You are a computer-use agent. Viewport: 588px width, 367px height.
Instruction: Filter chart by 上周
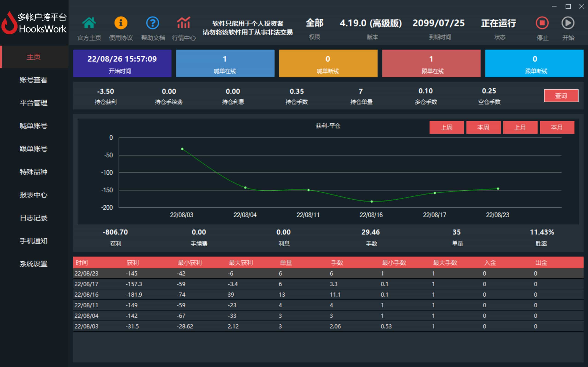click(446, 127)
